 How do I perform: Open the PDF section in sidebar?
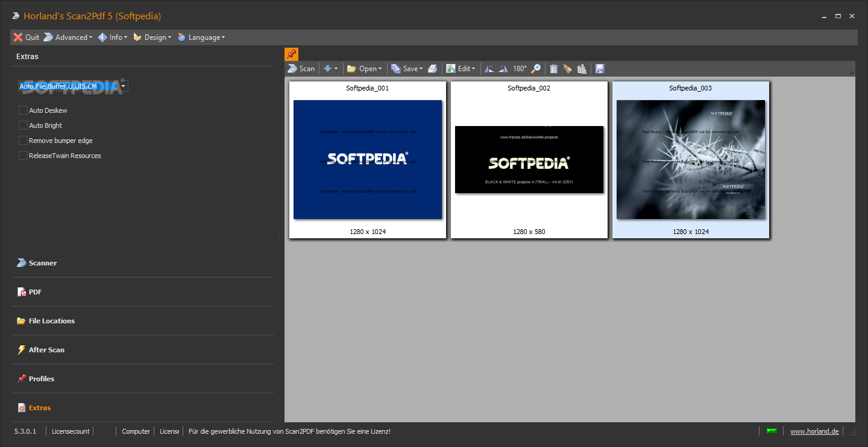[x=143, y=292]
